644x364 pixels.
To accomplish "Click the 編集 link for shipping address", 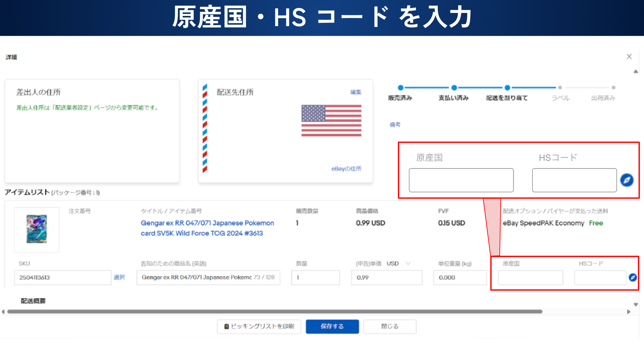I will pos(356,92).
